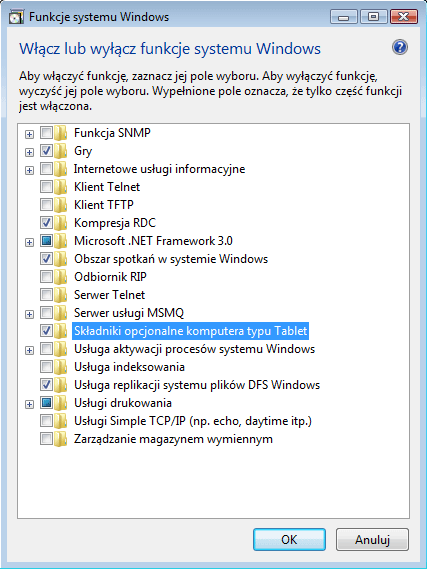This screenshot has height=569, width=427.
Task: Expand Serwer usługi MSMQ node
Action: click(x=29, y=314)
